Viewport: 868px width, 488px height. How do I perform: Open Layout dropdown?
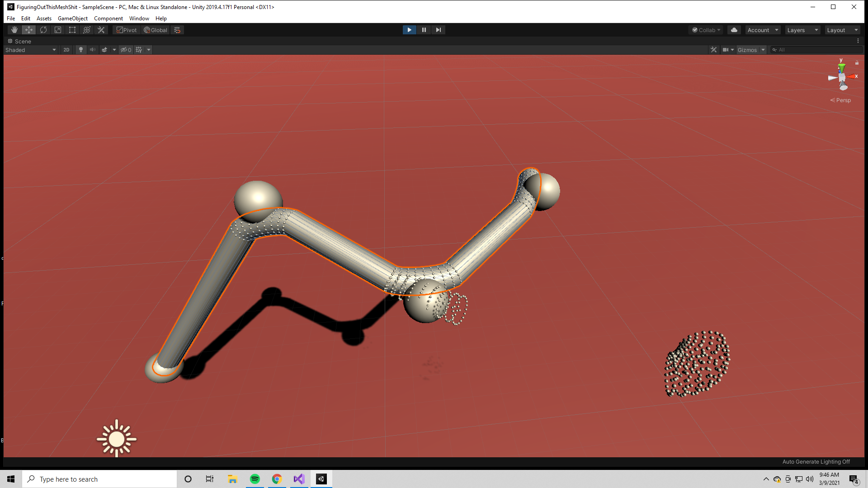tap(842, 30)
